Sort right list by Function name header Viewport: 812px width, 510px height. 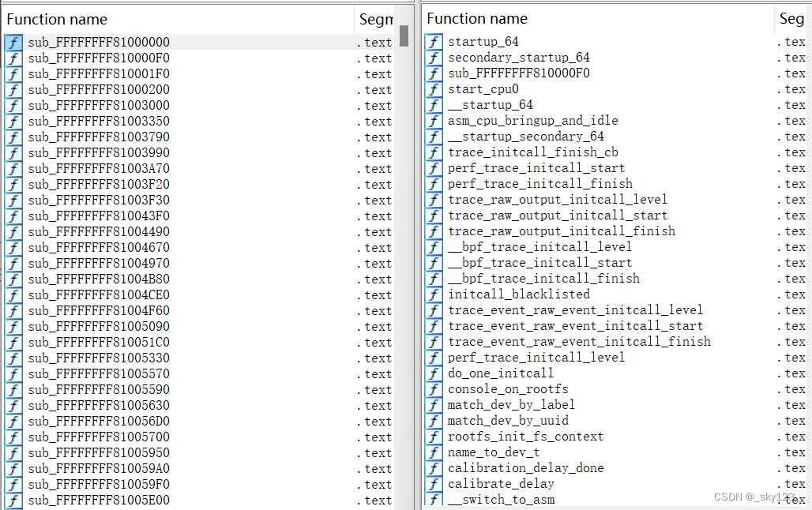pos(476,18)
